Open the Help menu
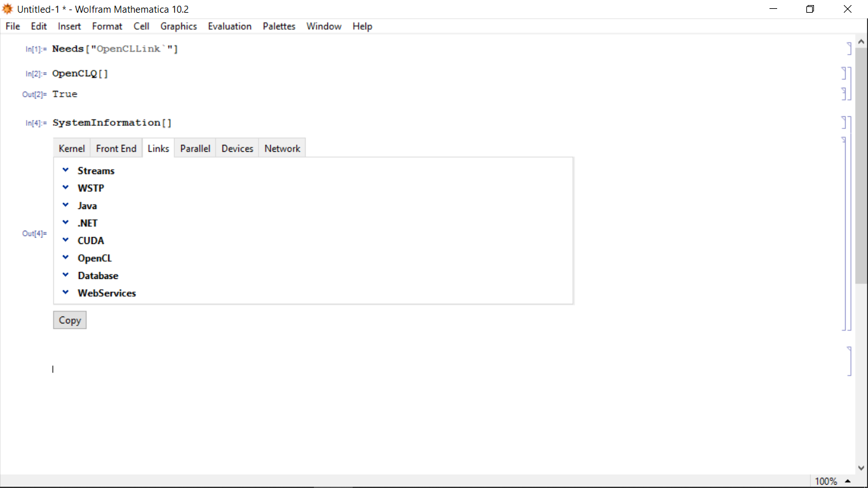 (x=362, y=26)
